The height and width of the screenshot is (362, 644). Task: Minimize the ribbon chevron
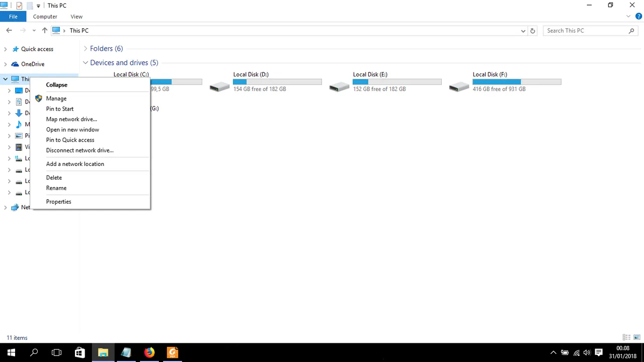tap(628, 17)
